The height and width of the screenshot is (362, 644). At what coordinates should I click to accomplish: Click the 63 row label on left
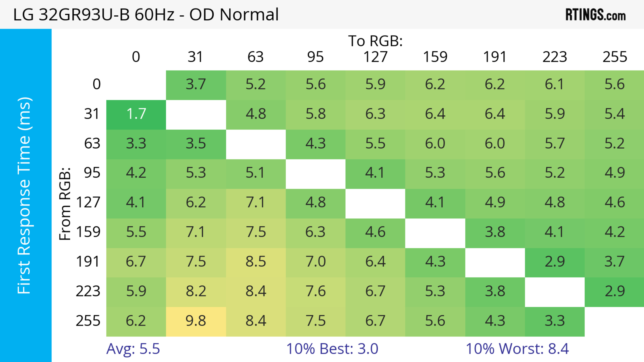[92, 144]
